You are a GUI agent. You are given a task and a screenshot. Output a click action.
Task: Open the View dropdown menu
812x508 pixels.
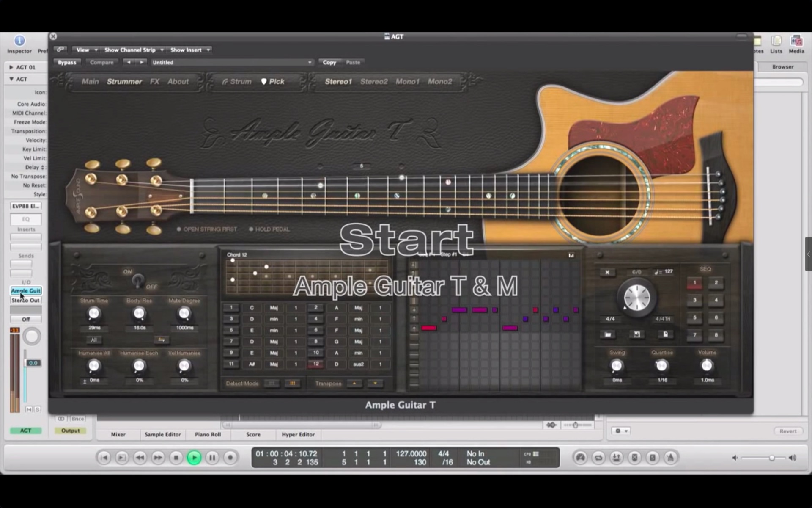86,50
